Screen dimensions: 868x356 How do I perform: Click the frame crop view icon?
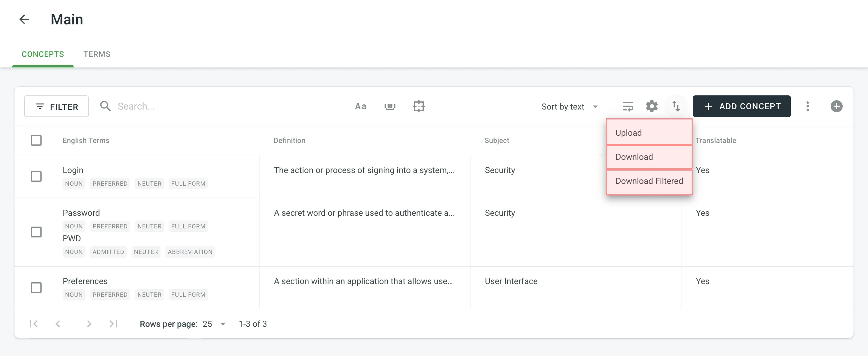tap(419, 106)
